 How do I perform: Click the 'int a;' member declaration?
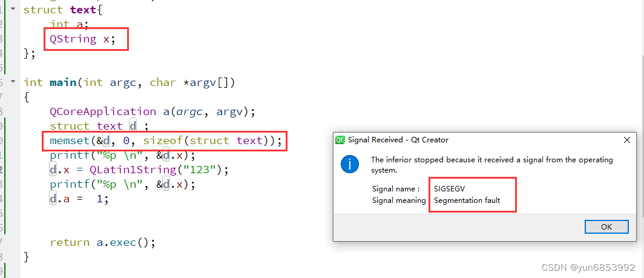click(x=69, y=24)
